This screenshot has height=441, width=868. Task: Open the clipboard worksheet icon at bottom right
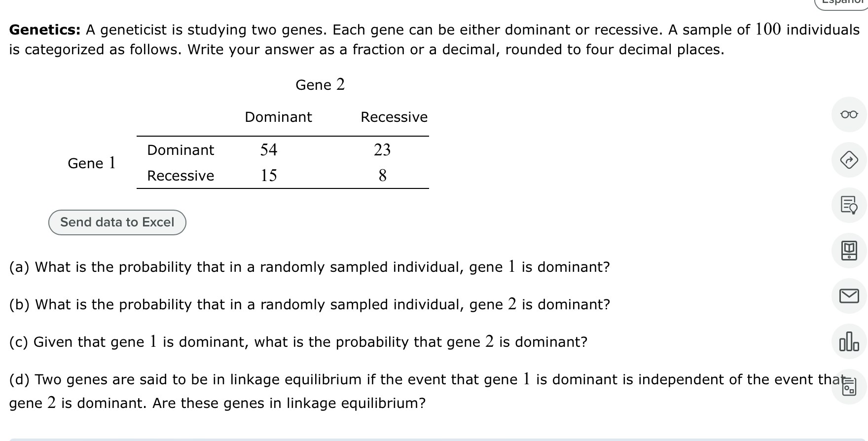(849, 387)
